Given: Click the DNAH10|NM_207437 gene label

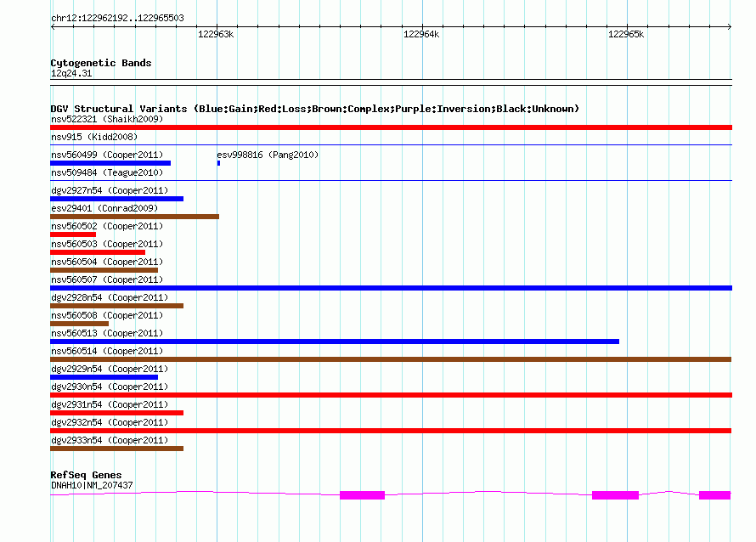Looking at the screenshot, I should (x=92, y=485).
